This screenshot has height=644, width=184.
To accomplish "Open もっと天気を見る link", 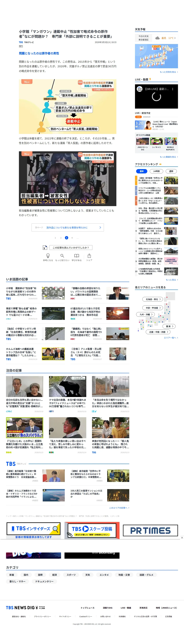I will 169,72.
